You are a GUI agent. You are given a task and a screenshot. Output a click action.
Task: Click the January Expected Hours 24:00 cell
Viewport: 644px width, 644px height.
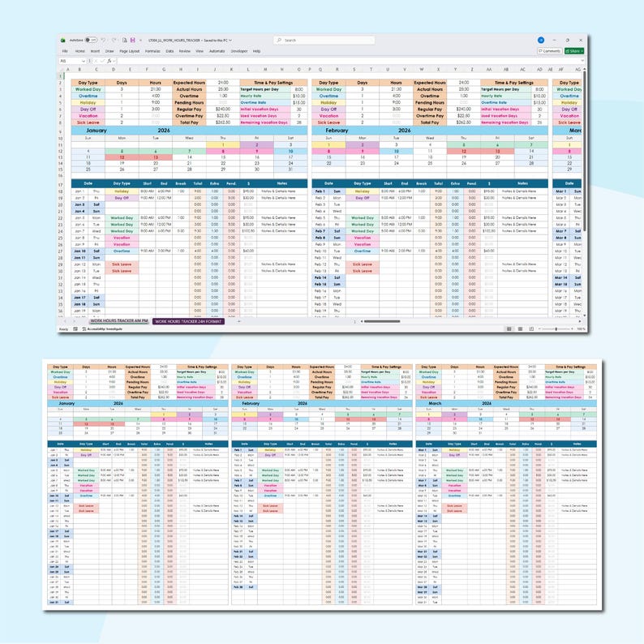(x=222, y=83)
